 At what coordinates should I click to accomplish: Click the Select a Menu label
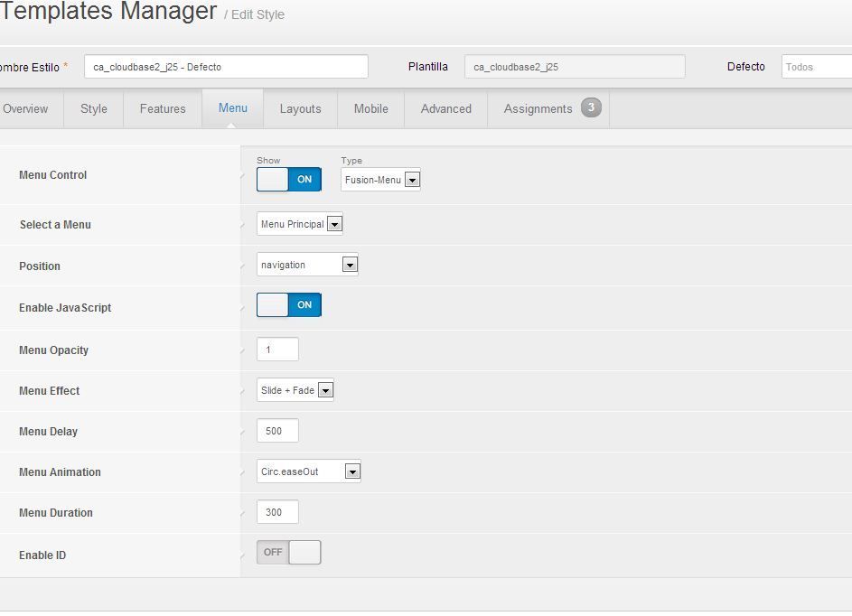click(55, 224)
